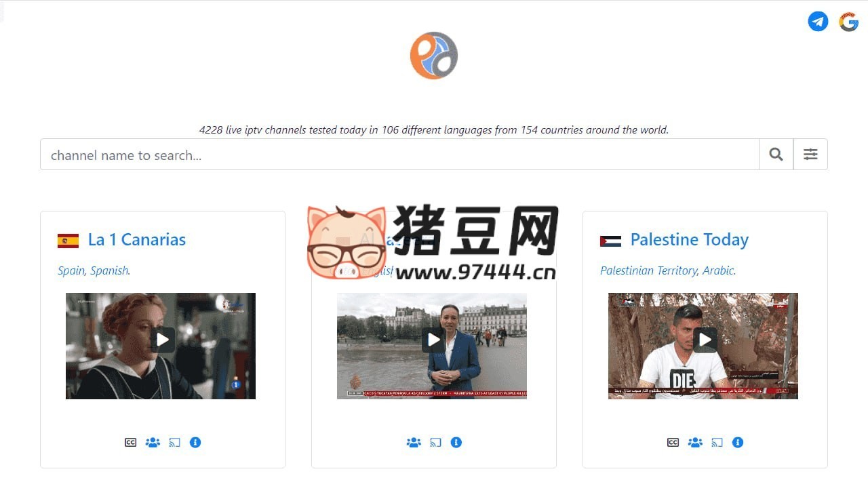Open the info icon for Palestine Today
Image resolution: width=868 pixels, height=484 pixels.
(738, 442)
